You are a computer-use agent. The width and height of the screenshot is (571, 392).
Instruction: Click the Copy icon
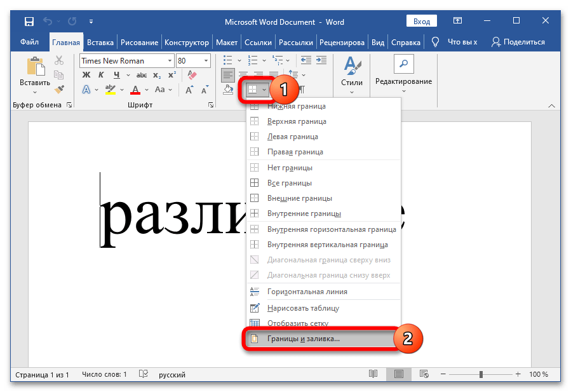click(x=58, y=75)
